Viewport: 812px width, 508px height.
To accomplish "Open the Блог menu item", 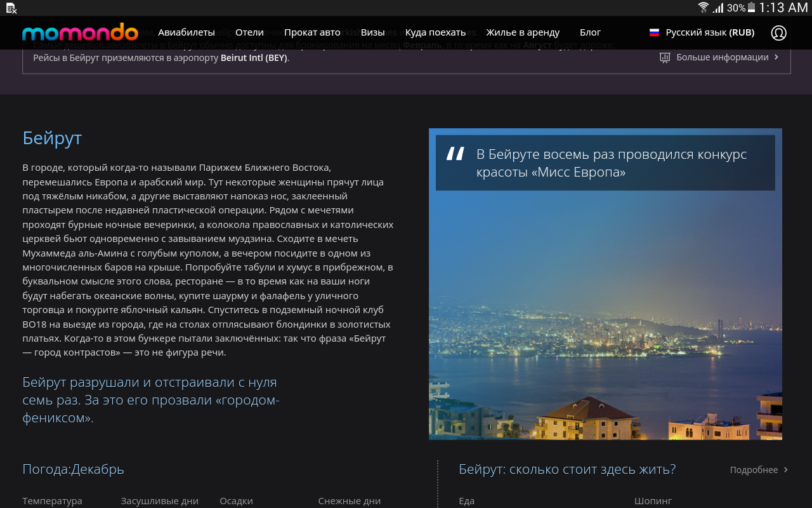I will 590,32.
